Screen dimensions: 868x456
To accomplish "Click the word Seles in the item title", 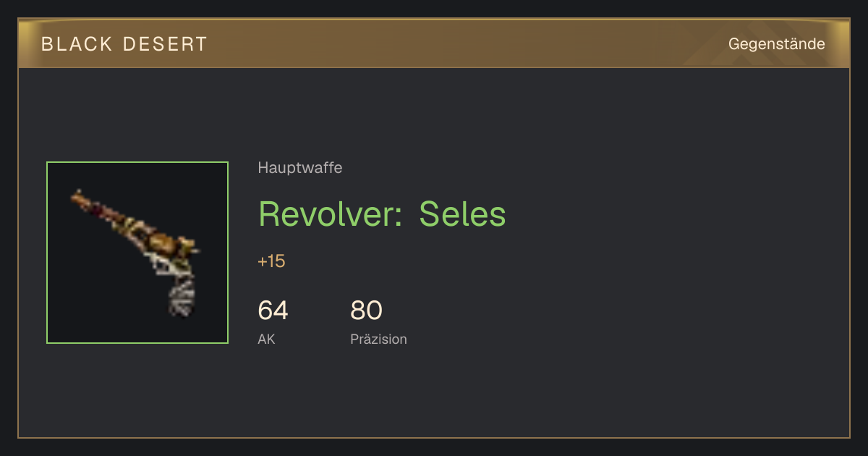I will (463, 214).
